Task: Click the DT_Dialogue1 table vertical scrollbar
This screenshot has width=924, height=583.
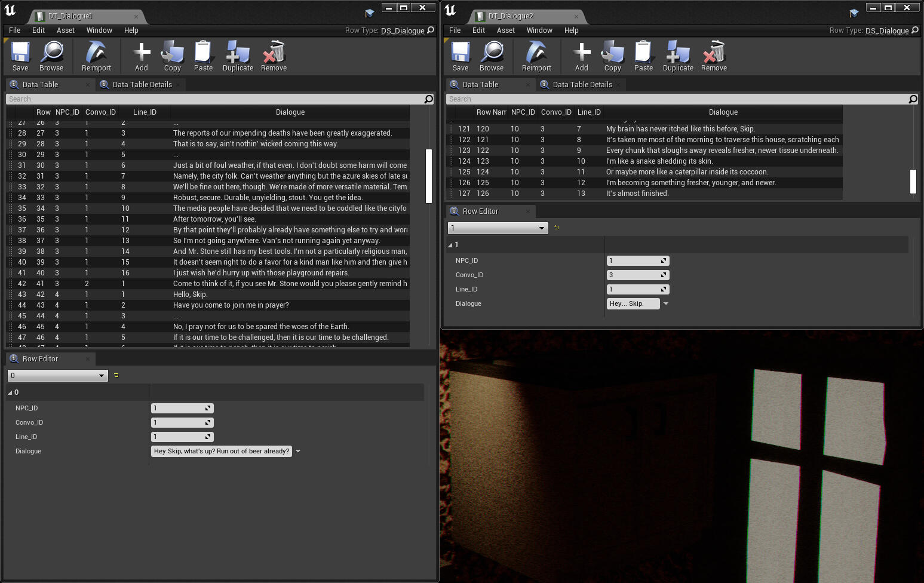Action: point(429,176)
